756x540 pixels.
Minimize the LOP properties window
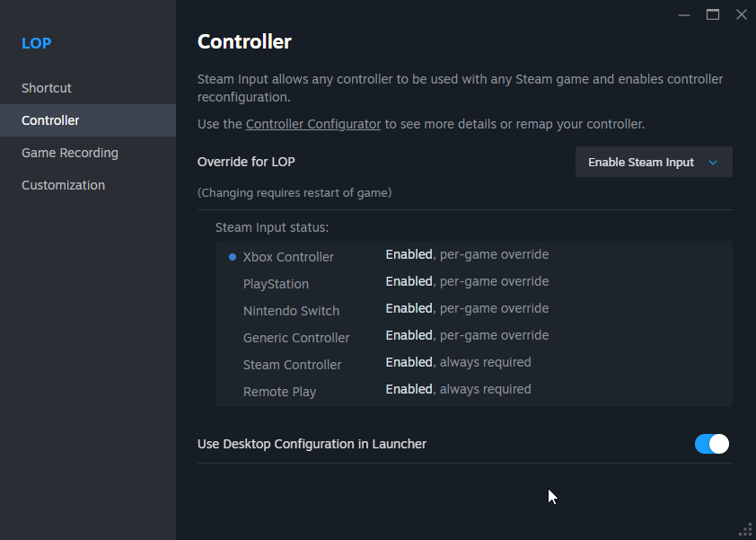pos(683,15)
